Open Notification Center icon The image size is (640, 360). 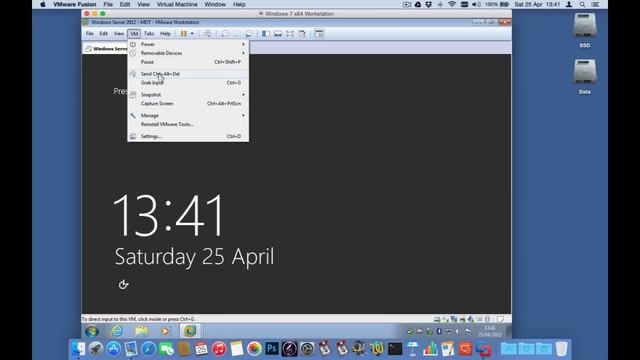coord(595,4)
